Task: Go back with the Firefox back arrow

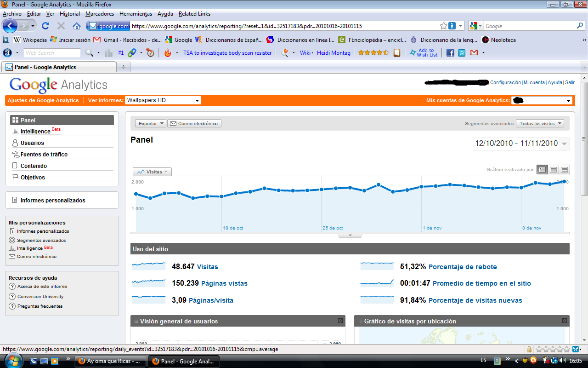Action: [x=10, y=26]
